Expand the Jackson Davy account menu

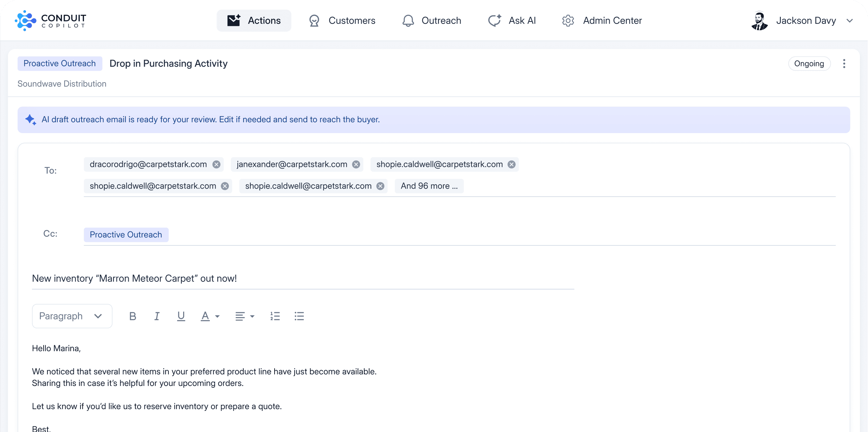[x=849, y=21]
